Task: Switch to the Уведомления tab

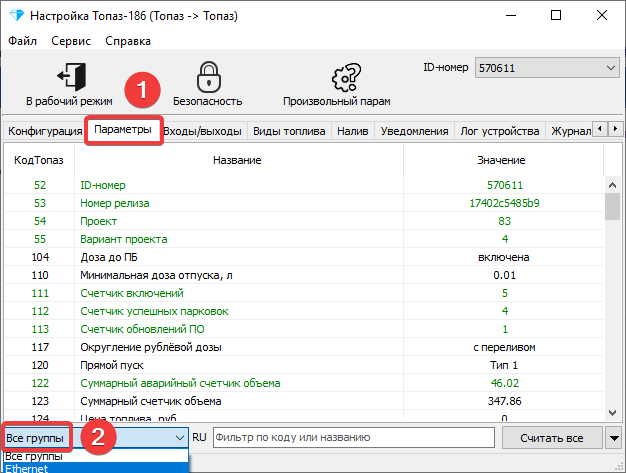Action: (414, 131)
